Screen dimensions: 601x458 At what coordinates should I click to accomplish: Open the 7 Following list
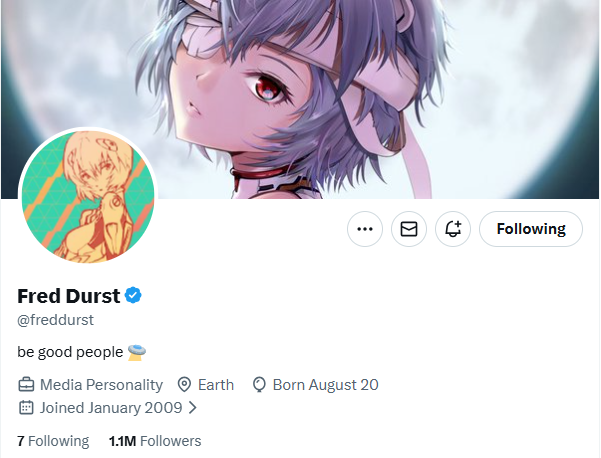click(x=53, y=441)
